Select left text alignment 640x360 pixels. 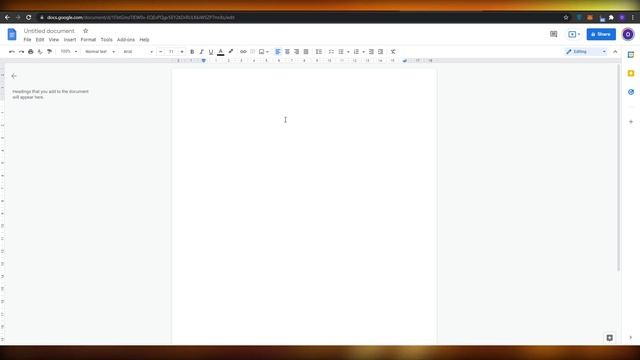(x=278, y=52)
